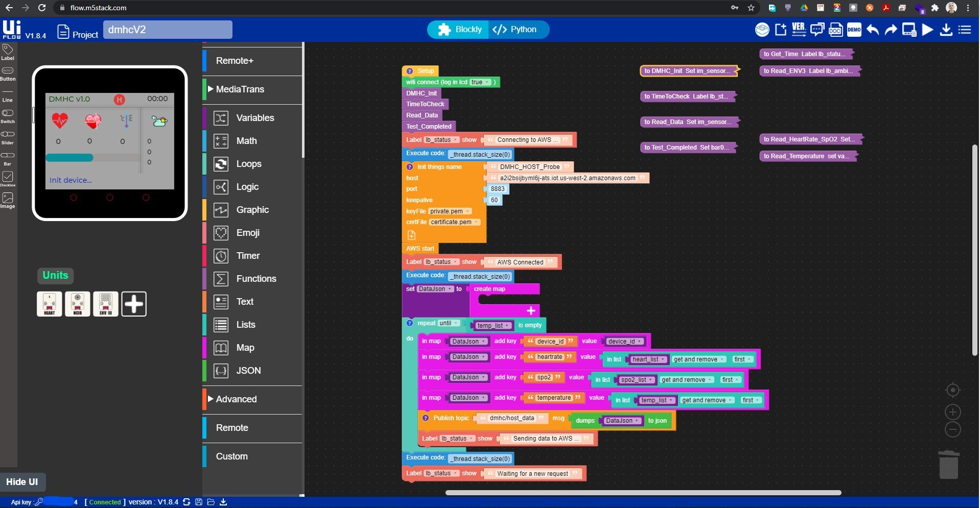Zoom out the Blockly workspace
Viewport: 980px width, 508px height.
point(952,429)
